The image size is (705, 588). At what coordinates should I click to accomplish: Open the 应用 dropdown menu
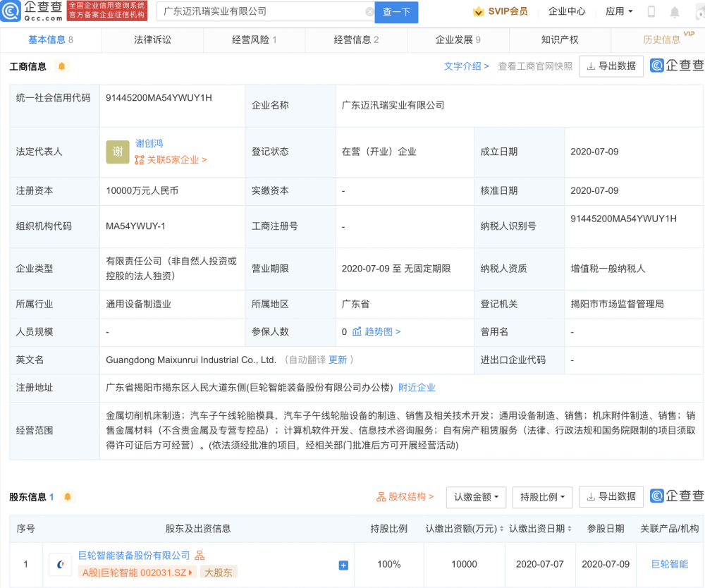click(x=619, y=12)
